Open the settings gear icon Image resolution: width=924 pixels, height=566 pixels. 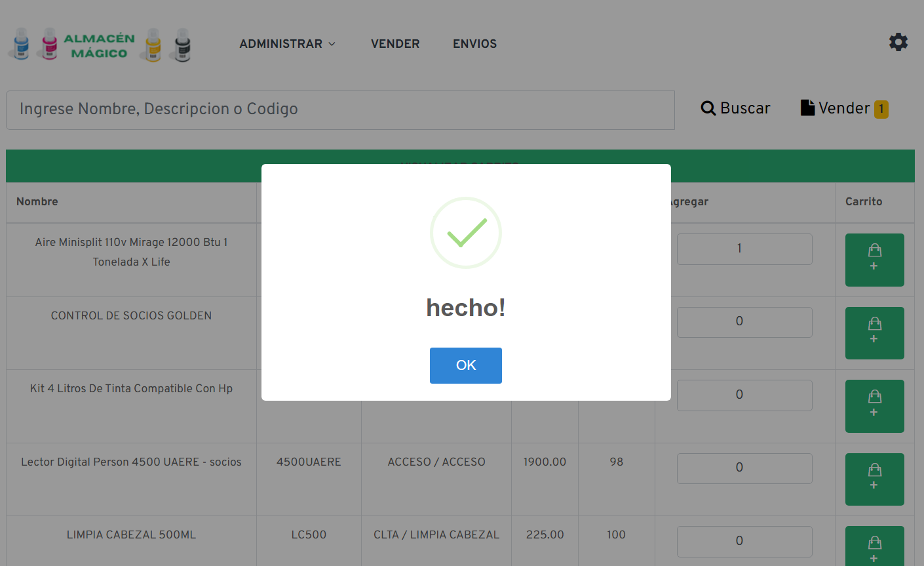[898, 42]
